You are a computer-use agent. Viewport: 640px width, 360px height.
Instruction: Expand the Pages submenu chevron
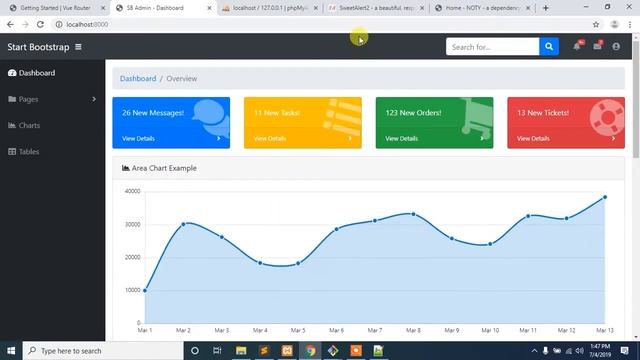(x=94, y=99)
